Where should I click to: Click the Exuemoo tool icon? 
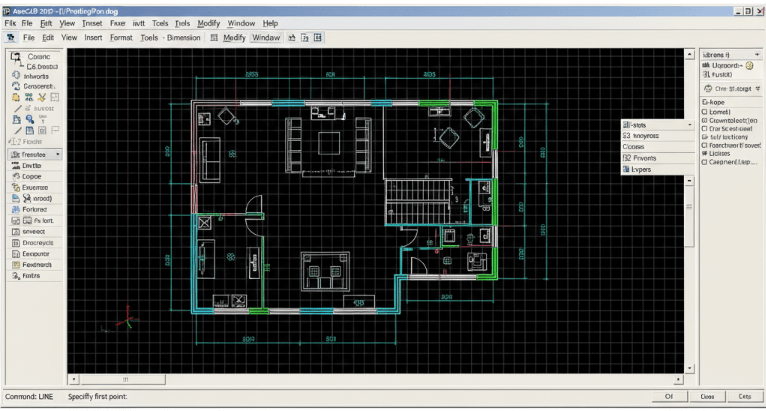tap(16, 187)
